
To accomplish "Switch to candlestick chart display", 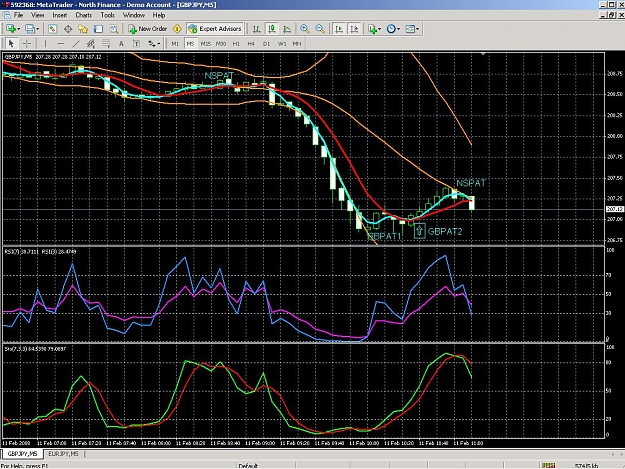I will [x=272, y=29].
